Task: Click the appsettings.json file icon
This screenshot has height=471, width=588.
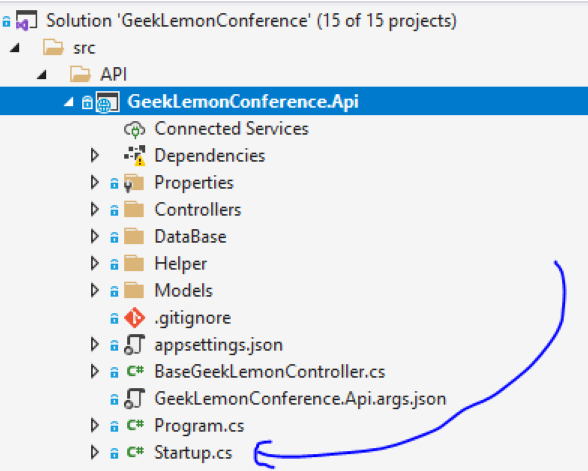Action: [x=134, y=345]
